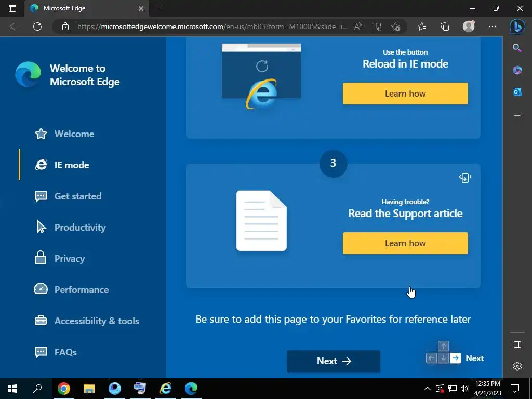This screenshot has width=532, height=399.
Task: Open the tab actions menu icon
Action: [12, 8]
